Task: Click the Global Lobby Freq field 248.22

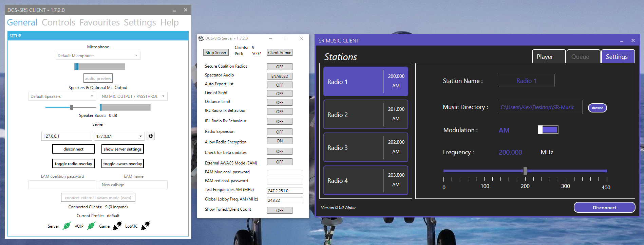Action: pyautogui.click(x=285, y=200)
